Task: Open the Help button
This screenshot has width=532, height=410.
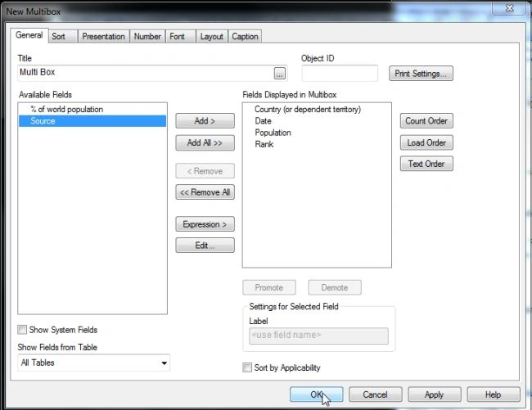Action: (494, 394)
